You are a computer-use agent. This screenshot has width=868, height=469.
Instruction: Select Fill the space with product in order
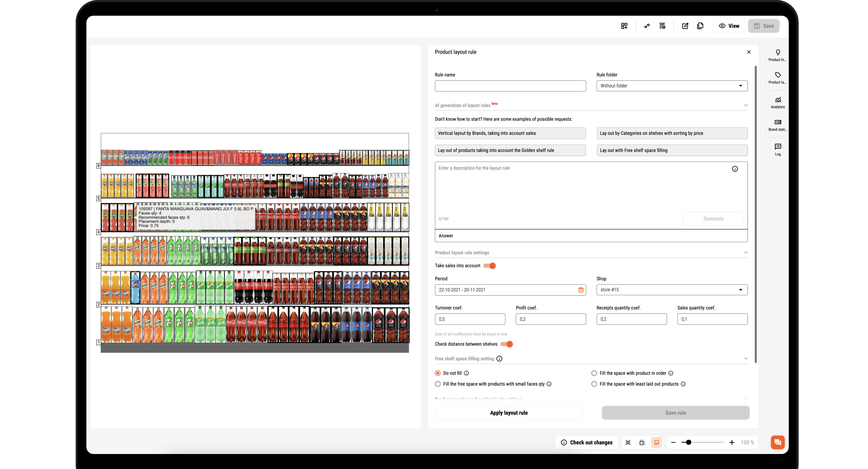point(594,373)
